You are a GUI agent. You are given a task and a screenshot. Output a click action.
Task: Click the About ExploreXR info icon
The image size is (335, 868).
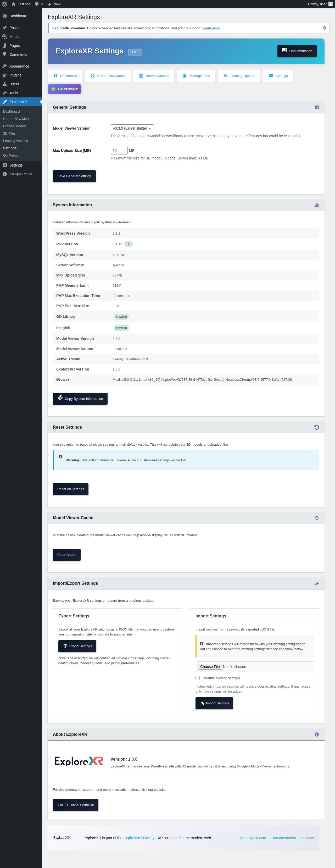(316, 734)
